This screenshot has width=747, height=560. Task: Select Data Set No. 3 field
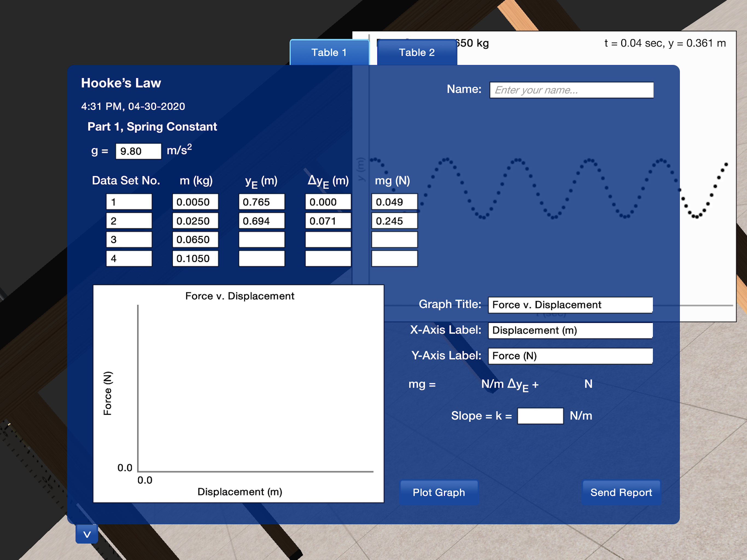(129, 240)
